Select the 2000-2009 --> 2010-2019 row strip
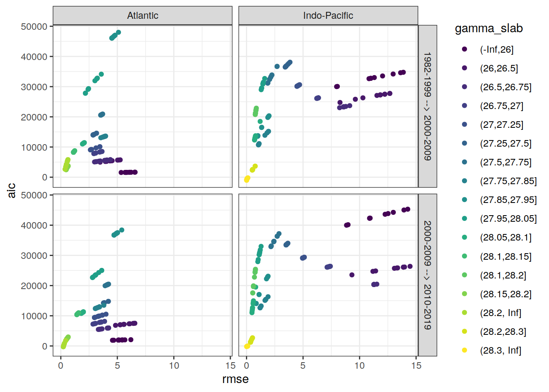Image resolution: width=549 pixels, height=392 pixels. 427,275
